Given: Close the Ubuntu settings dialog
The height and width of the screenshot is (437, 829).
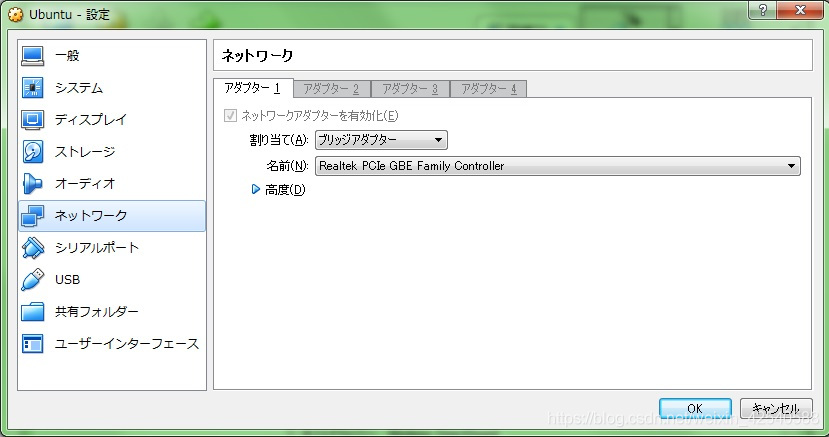Looking at the screenshot, I should pyautogui.click(x=800, y=10).
